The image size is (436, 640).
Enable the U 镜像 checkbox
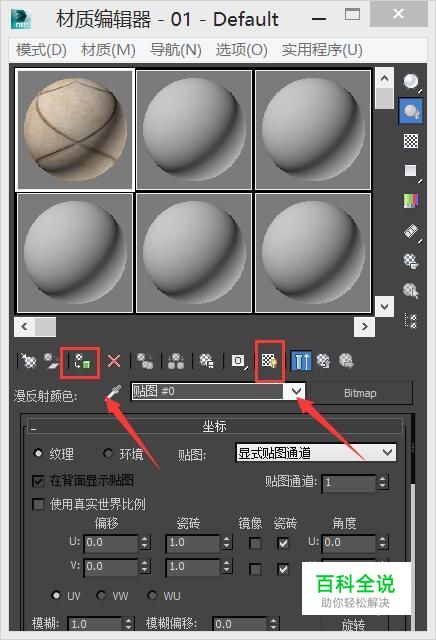point(255,543)
